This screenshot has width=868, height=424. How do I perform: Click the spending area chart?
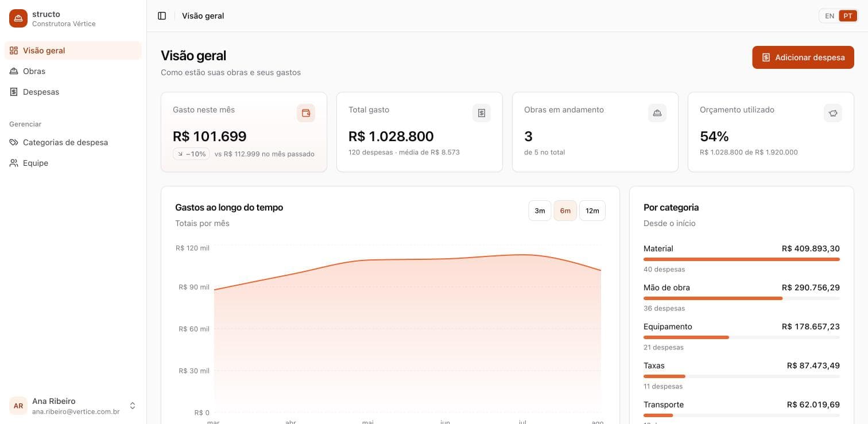408,333
